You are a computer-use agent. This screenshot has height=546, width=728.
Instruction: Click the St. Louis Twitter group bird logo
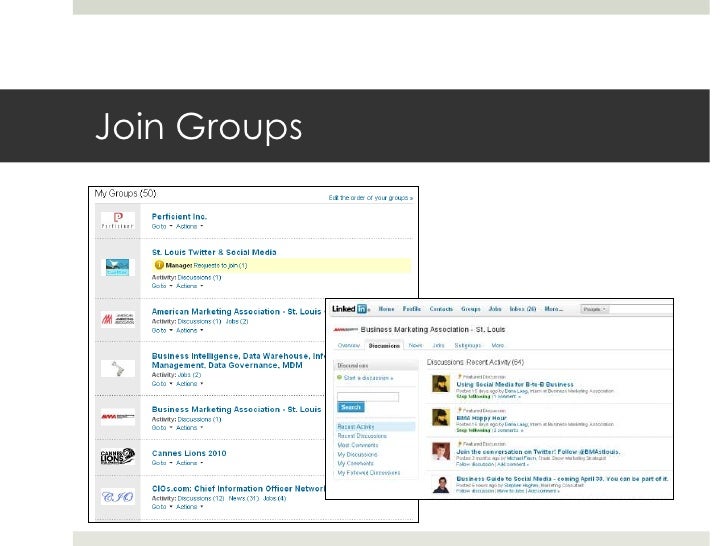pos(117,267)
